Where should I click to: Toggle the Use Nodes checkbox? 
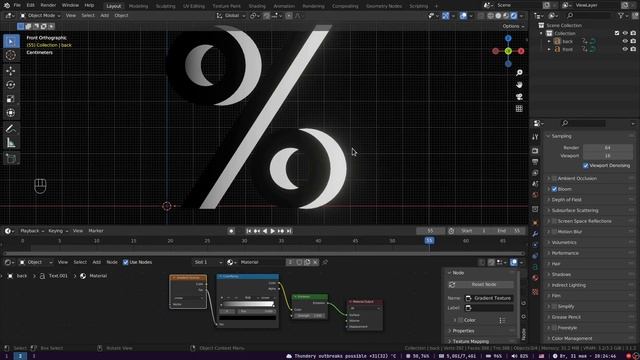125,262
